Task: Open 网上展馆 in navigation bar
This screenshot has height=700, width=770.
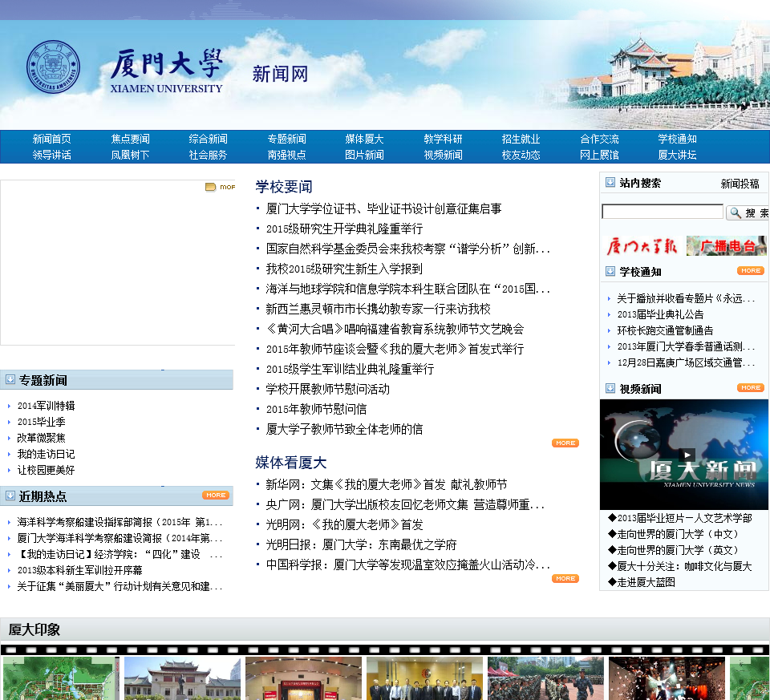Action: pyautogui.click(x=599, y=155)
